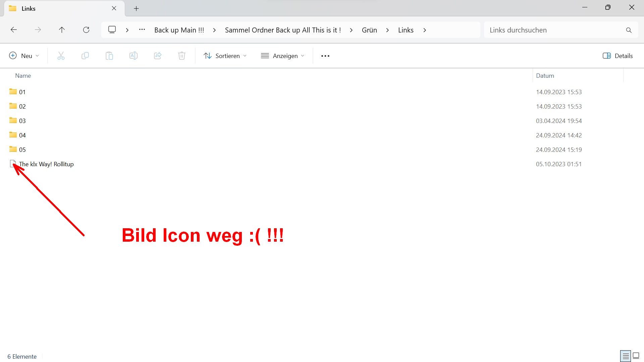Open the Sortieren dropdown
The image size is (644, 362).
[225, 56]
